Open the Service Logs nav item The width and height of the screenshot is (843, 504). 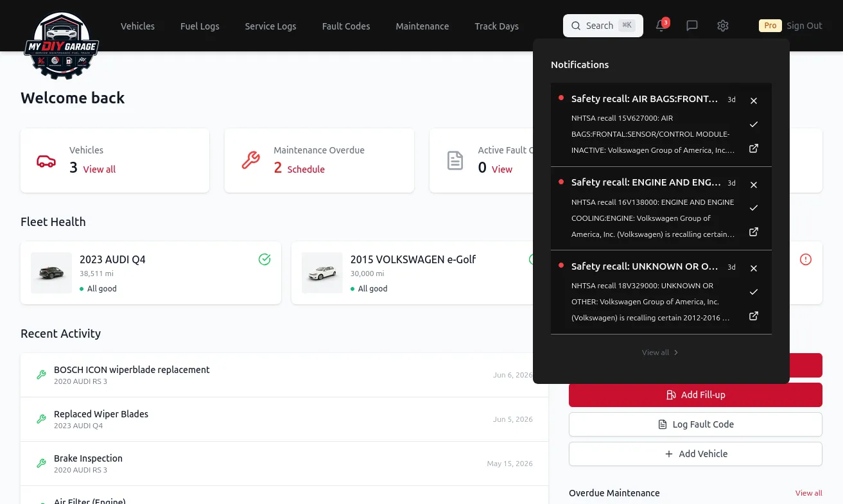(x=270, y=26)
